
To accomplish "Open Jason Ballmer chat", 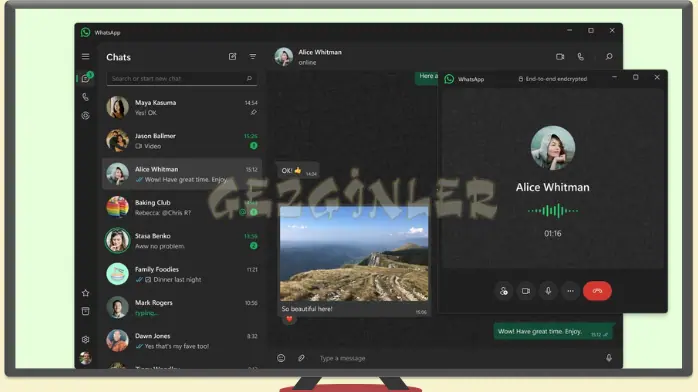I will tap(182, 141).
